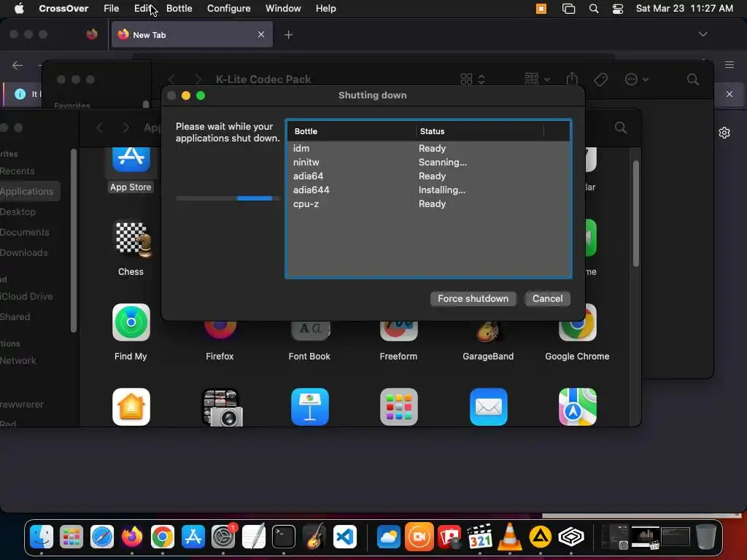Select the adia64 bottle row
747x560 pixels.
[428, 176]
